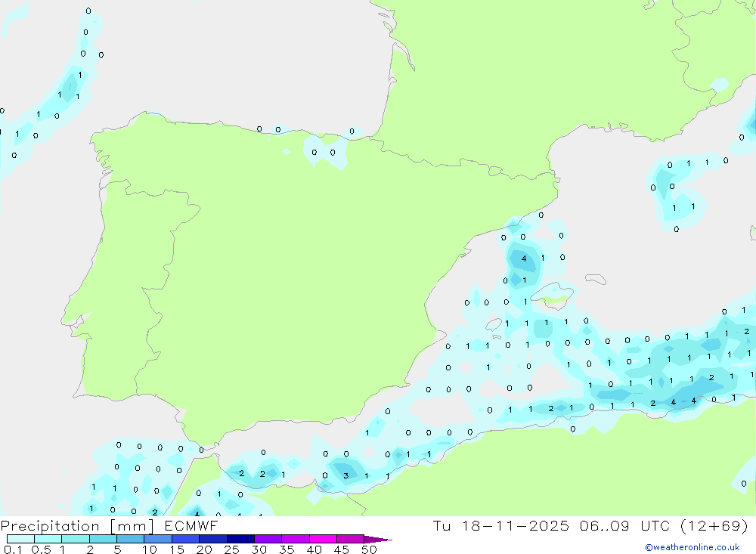Click the '0.5' legend scale label

(41, 549)
